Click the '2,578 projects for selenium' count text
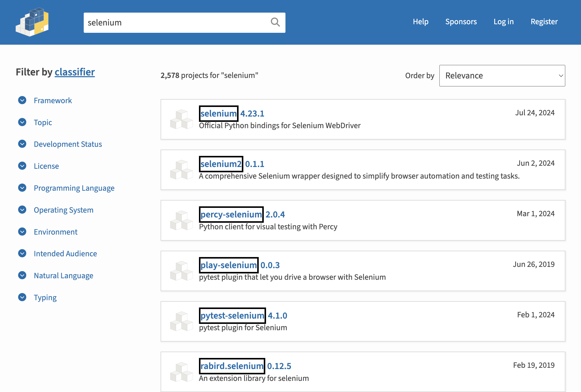The image size is (581, 392). point(209,75)
